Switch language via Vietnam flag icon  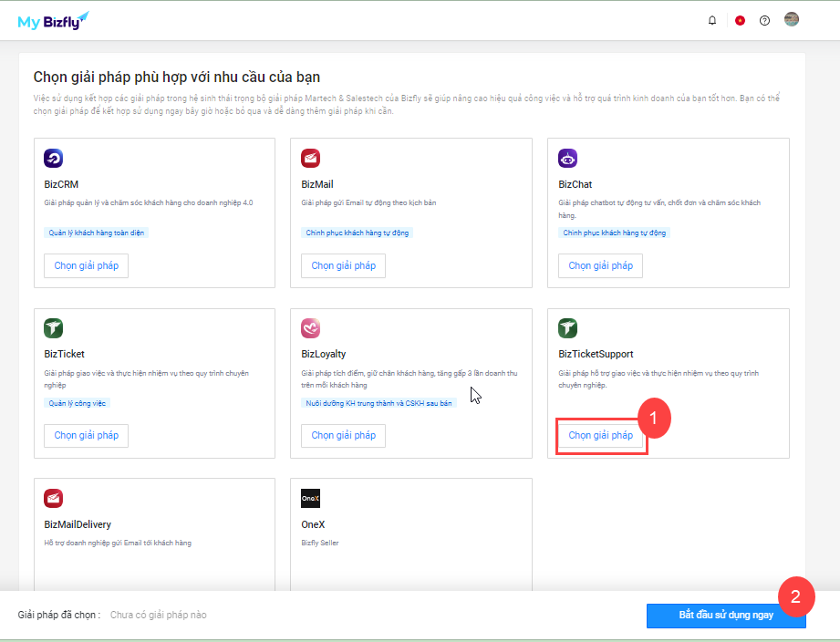coord(740,20)
